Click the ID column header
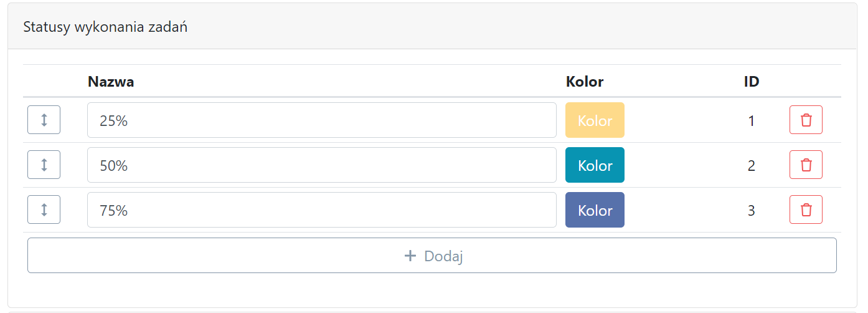Image resolution: width=868 pixels, height=313 pixels. (x=752, y=82)
